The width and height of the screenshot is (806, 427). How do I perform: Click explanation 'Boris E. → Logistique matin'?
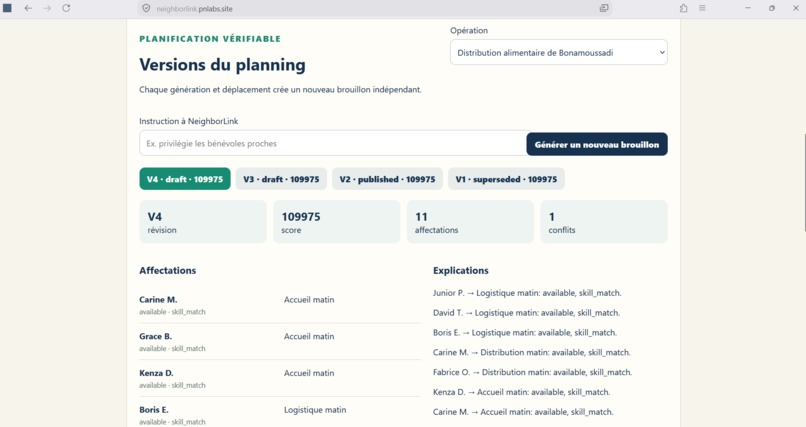[525, 332]
